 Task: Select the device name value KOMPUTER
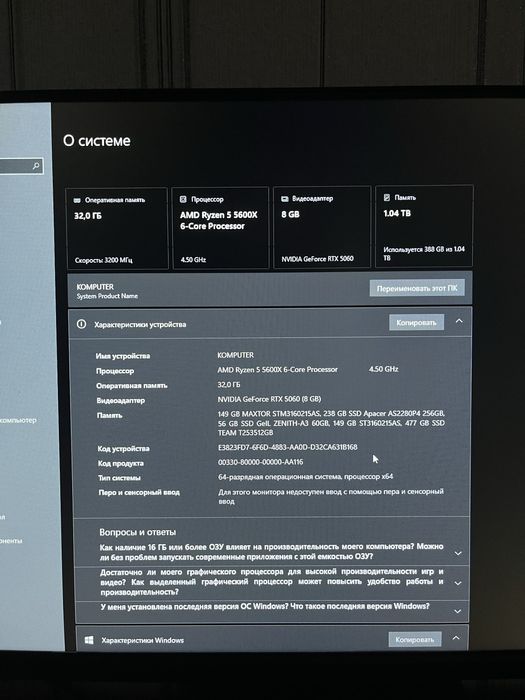(236, 355)
